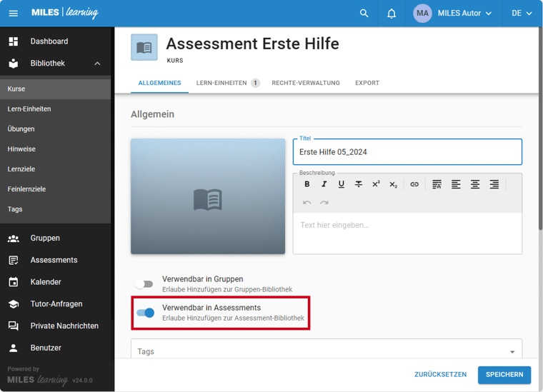Collapse the Bibliothek sidebar section
This screenshot has width=543, height=392.
(x=97, y=64)
